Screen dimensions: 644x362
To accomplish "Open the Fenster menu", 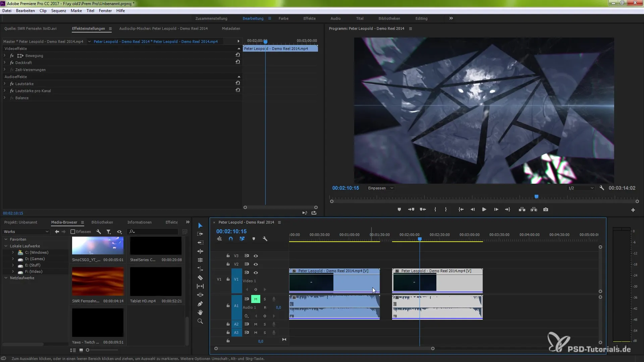I will pyautogui.click(x=105, y=11).
